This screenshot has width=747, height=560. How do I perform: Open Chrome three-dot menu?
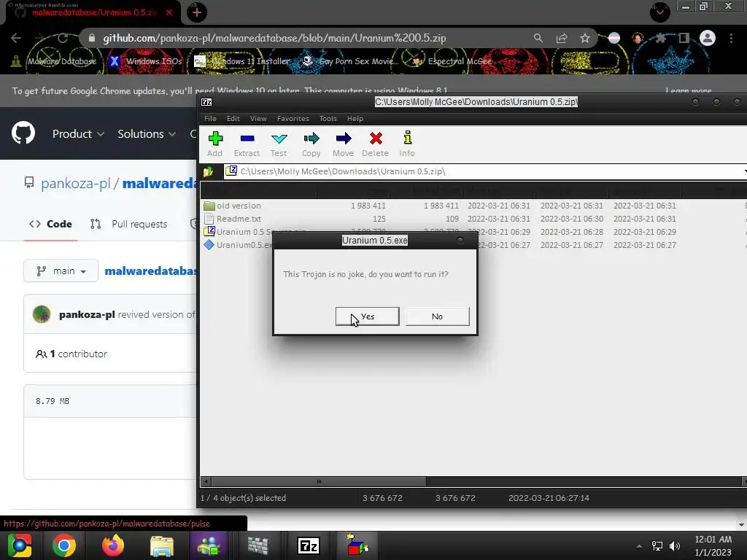(x=731, y=38)
